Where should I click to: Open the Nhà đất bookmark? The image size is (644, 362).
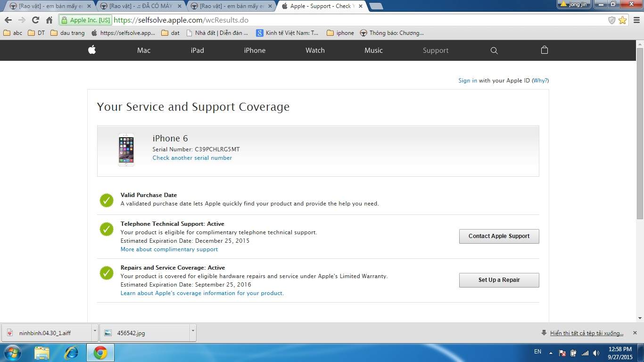coord(217,33)
